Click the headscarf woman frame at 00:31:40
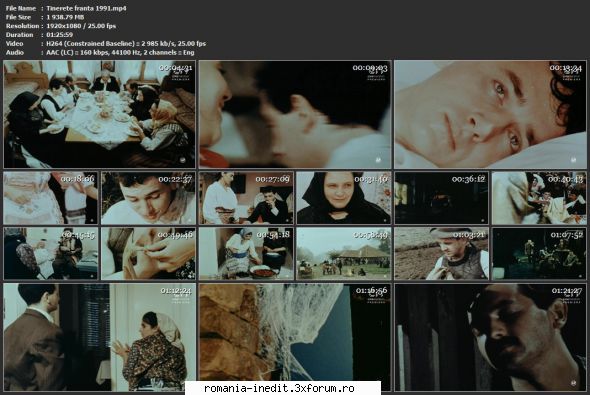The width and height of the screenshot is (590, 395). [344, 198]
